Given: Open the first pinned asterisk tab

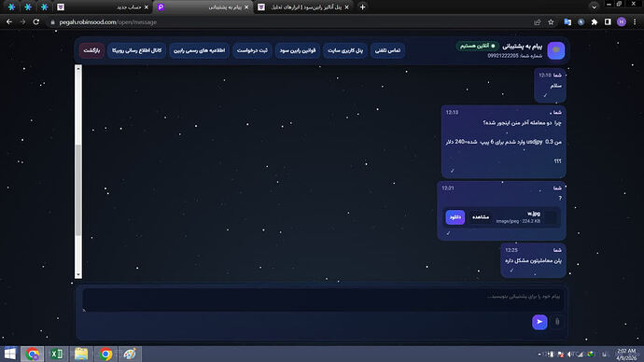Looking at the screenshot, I should 11,7.
